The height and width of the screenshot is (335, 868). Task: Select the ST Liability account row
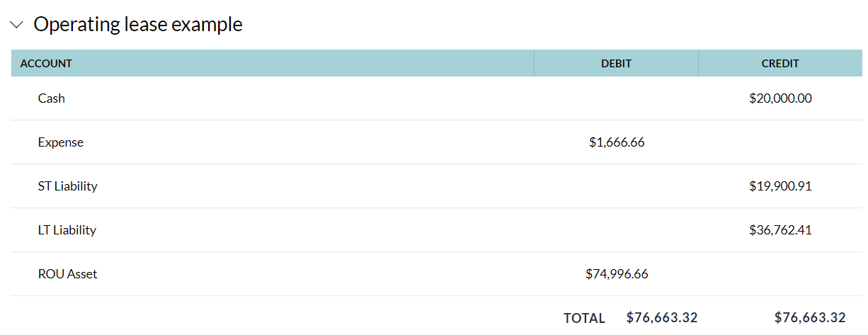(x=68, y=186)
